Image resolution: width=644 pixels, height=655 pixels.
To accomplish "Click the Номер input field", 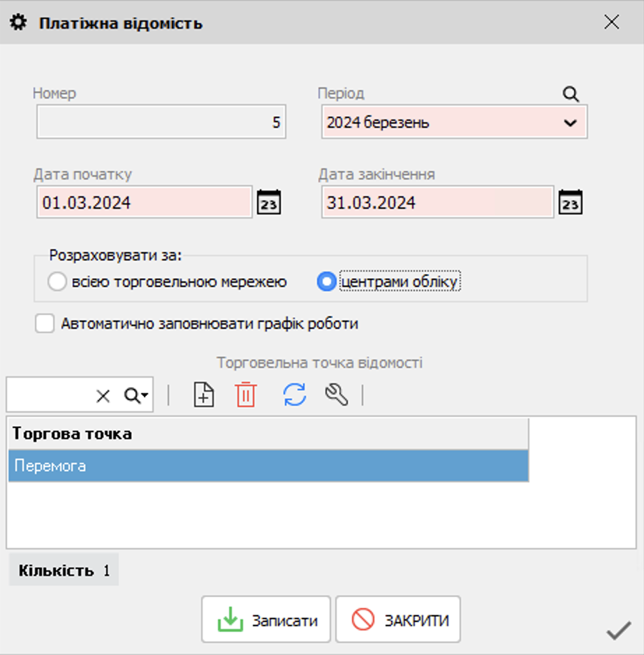I will [x=161, y=122].
